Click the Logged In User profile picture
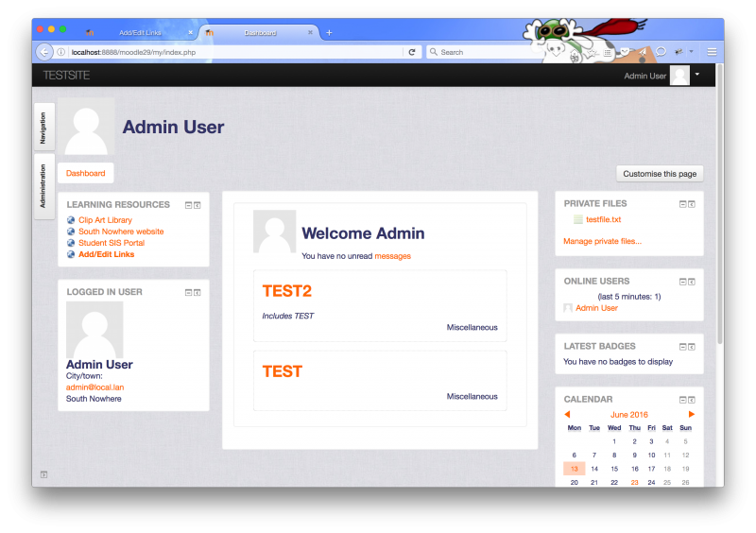Screen dimensions: 756x533 94,330
